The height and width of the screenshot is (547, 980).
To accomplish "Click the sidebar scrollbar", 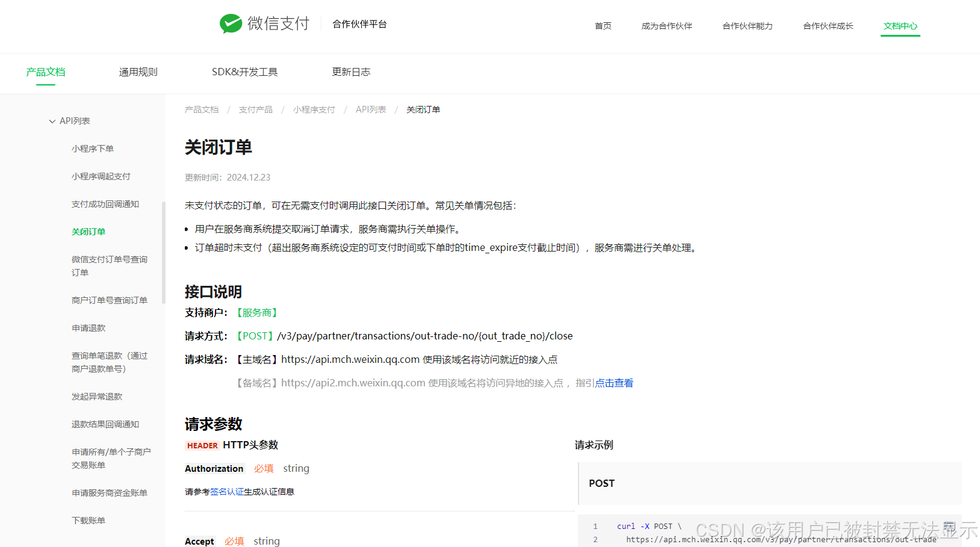I will 164,253.
